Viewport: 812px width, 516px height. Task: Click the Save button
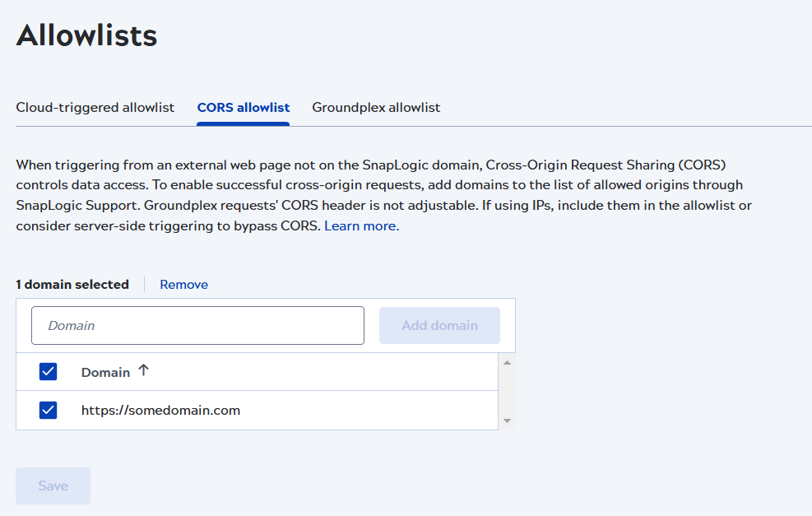tap(53, 486)
